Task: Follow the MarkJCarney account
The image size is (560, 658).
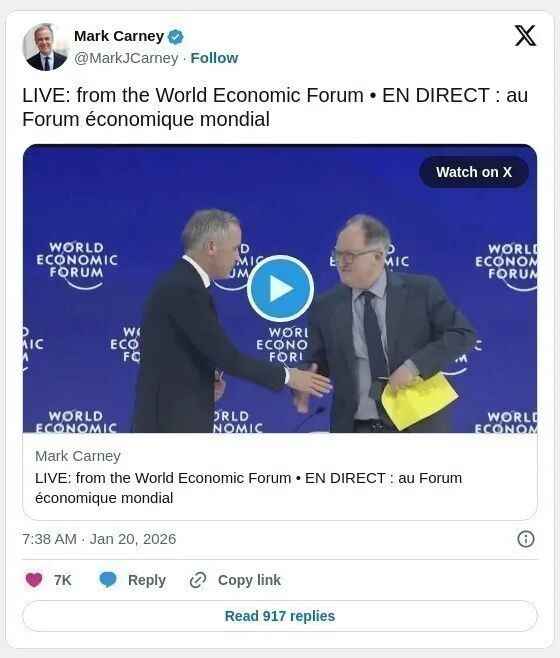Action: [214, 58]
